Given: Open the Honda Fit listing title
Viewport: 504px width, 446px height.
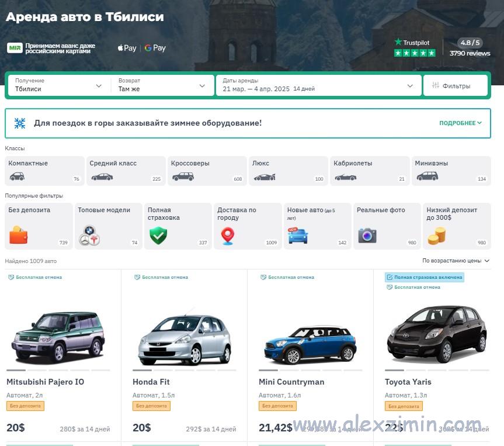Looking at the screenshot, I should click(x=151, y=382).
